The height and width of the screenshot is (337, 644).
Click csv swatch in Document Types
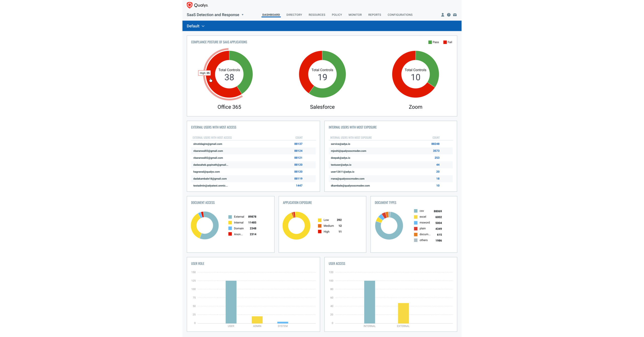tap(416, 211)
